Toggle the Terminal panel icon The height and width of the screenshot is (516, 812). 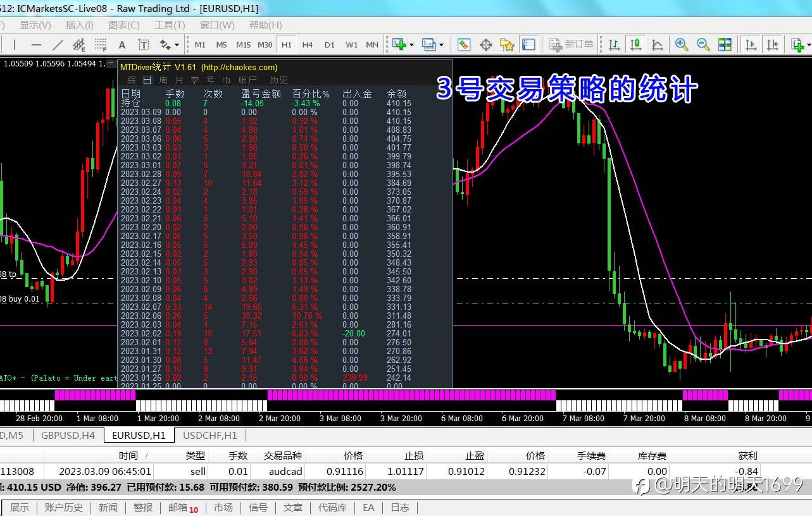[x=528, y=44]
